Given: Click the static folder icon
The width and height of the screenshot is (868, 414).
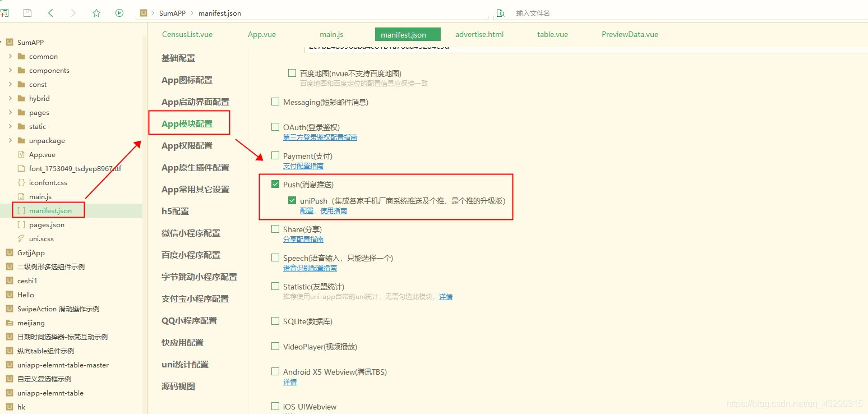Looking at the screenshot, I should 21,126.
